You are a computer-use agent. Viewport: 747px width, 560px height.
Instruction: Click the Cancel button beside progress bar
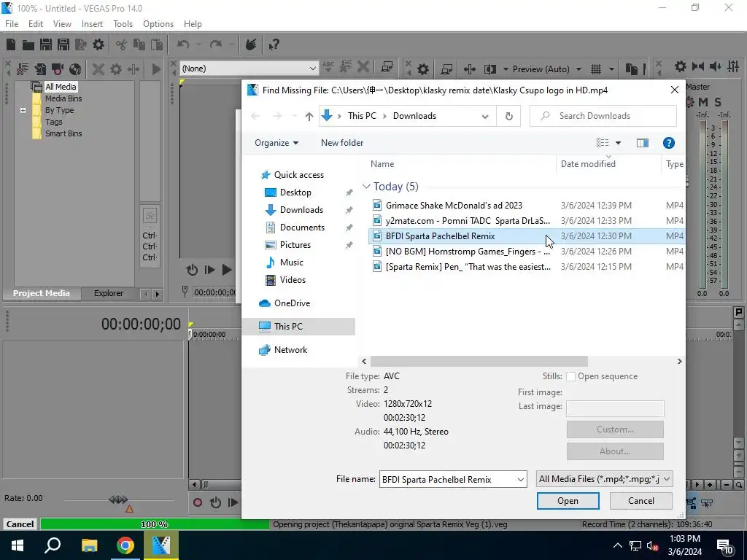click(20, 524)
